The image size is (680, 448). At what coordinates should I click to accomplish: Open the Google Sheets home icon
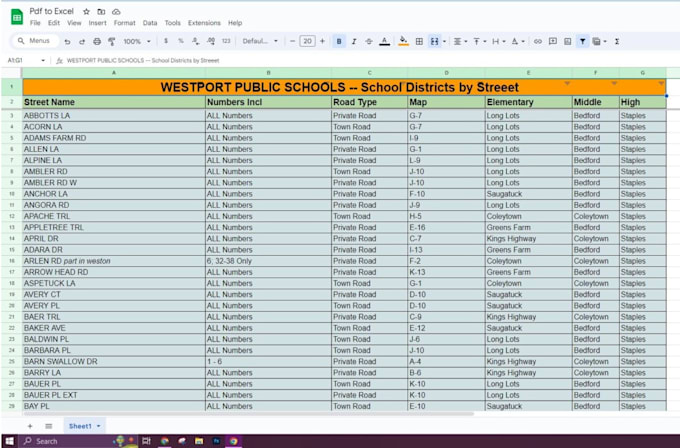click(x=17, y=17)
